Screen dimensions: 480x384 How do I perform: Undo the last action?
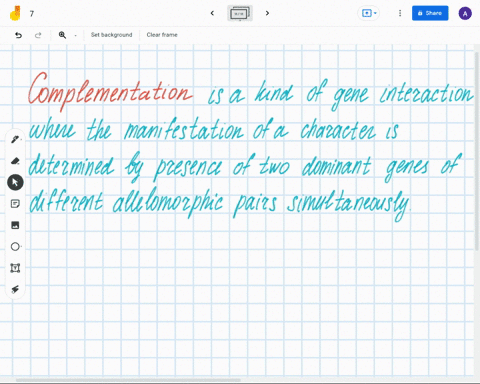tap(18, 35)
